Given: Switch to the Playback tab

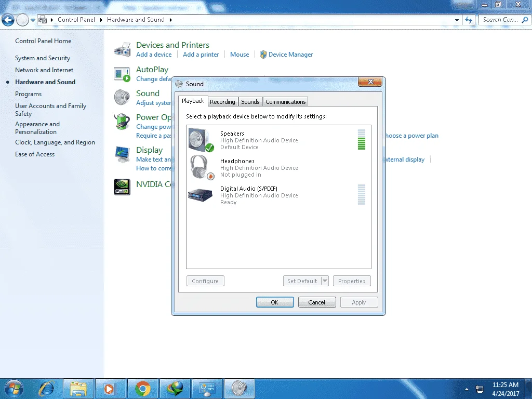Looking at the screenshot, I should click(193, 101).
